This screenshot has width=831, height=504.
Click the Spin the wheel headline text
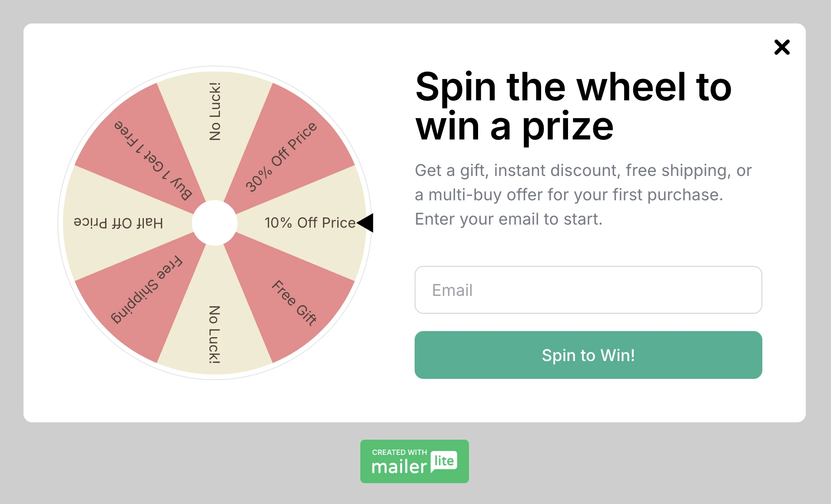(574, 106)
